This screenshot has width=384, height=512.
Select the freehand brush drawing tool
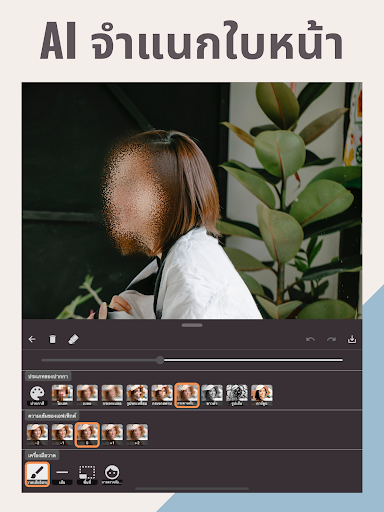37,474
